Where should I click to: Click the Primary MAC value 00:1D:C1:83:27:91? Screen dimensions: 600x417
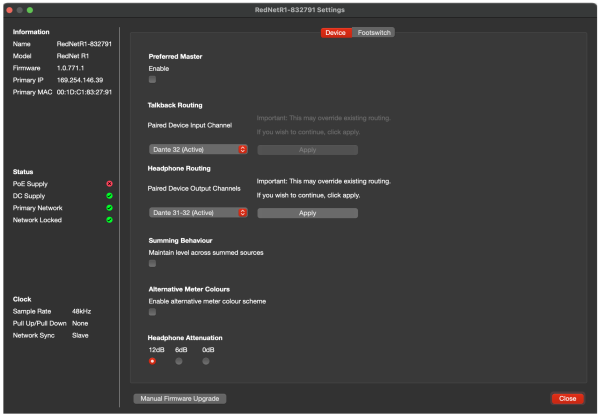point(84,92)
